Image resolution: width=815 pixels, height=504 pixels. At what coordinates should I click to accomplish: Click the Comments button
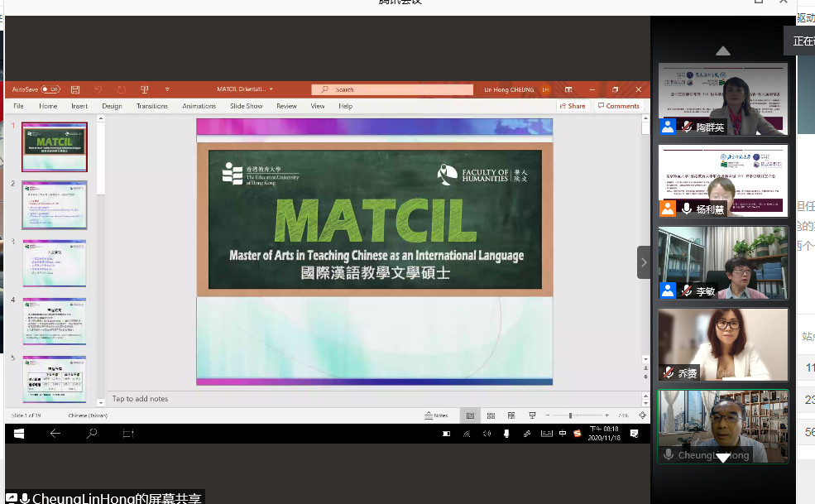(619, 106)
